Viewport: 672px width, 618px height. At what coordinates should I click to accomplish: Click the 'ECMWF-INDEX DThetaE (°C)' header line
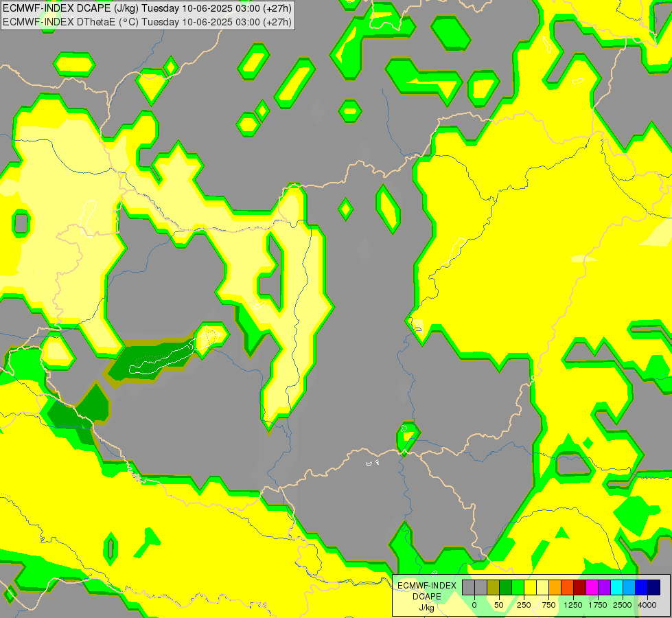147,22
